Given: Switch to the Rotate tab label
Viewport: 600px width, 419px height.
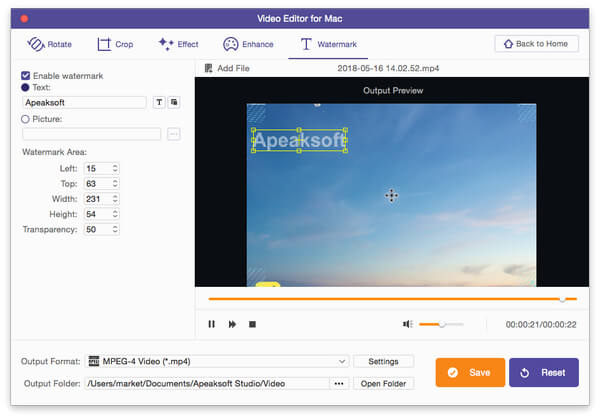Looking at the screenshot, I should tap(60, 44).
